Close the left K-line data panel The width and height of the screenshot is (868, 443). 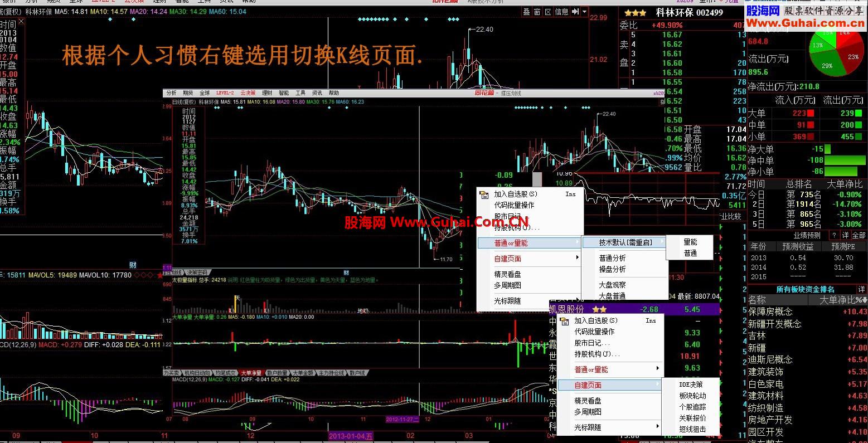coord(21,22)
